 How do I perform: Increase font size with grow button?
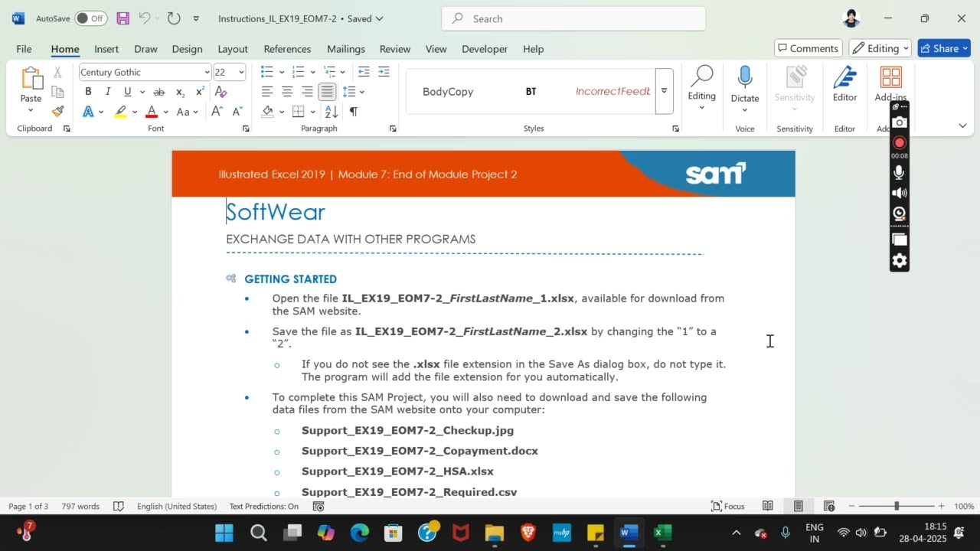pos(217,112)
